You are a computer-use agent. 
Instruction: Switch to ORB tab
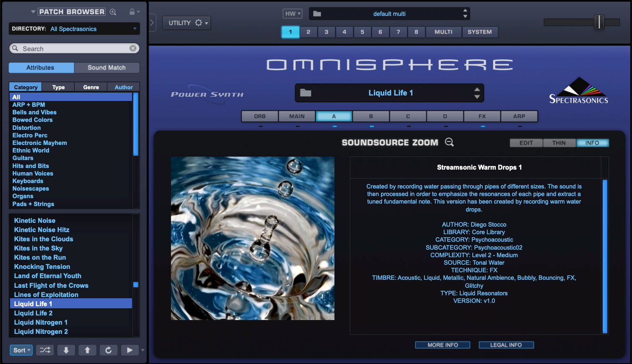point(260,116)
